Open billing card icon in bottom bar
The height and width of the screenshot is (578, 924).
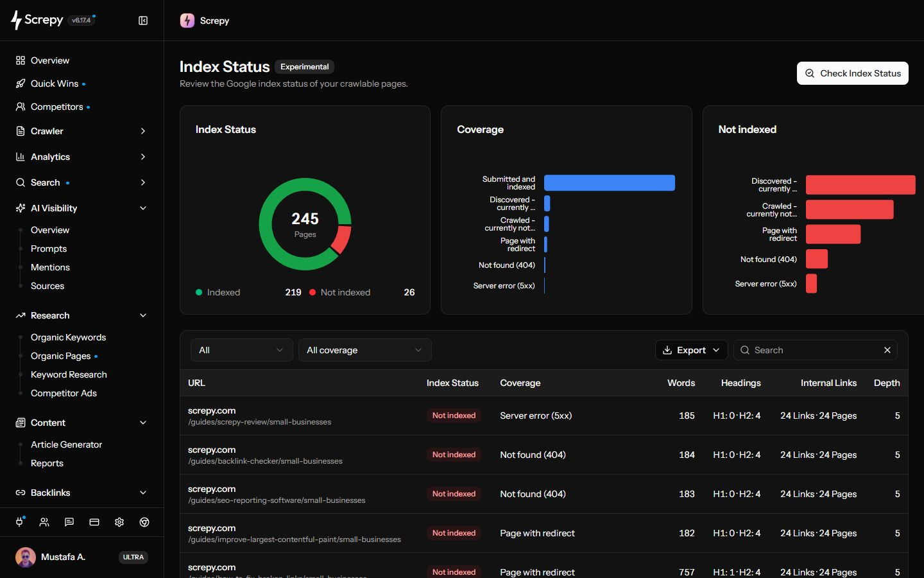click(94, 522)
